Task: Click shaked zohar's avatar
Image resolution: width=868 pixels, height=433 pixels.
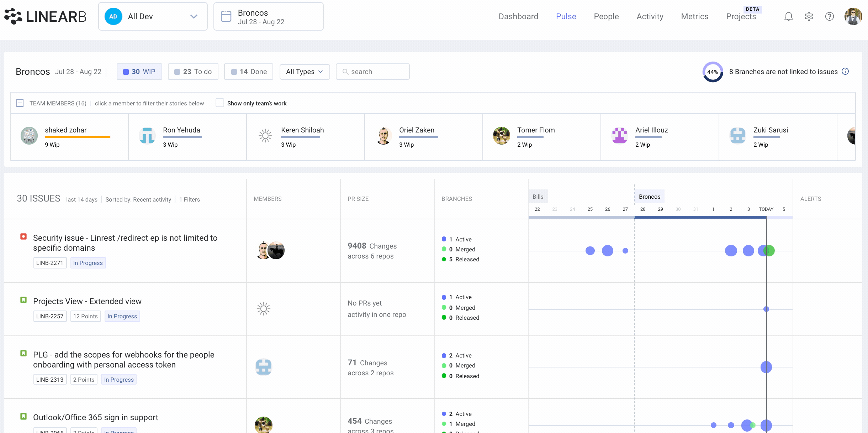Action: pyautogui.click(x=29, y=136)
